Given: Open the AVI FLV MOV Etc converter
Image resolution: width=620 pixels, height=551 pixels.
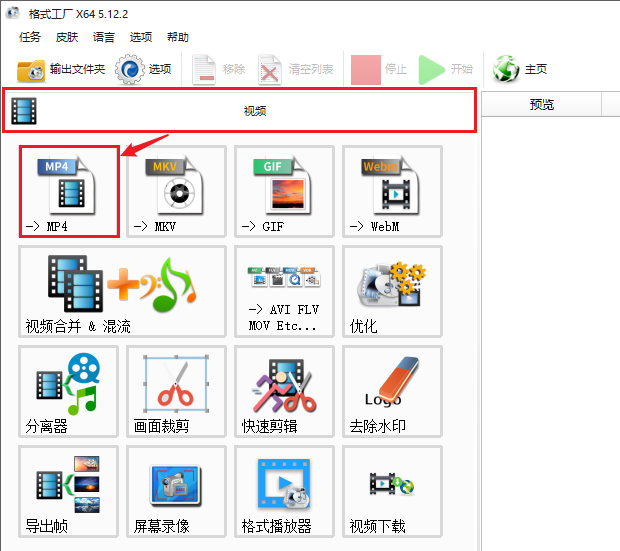Looking at the screenshot, I should click(284, 292).
